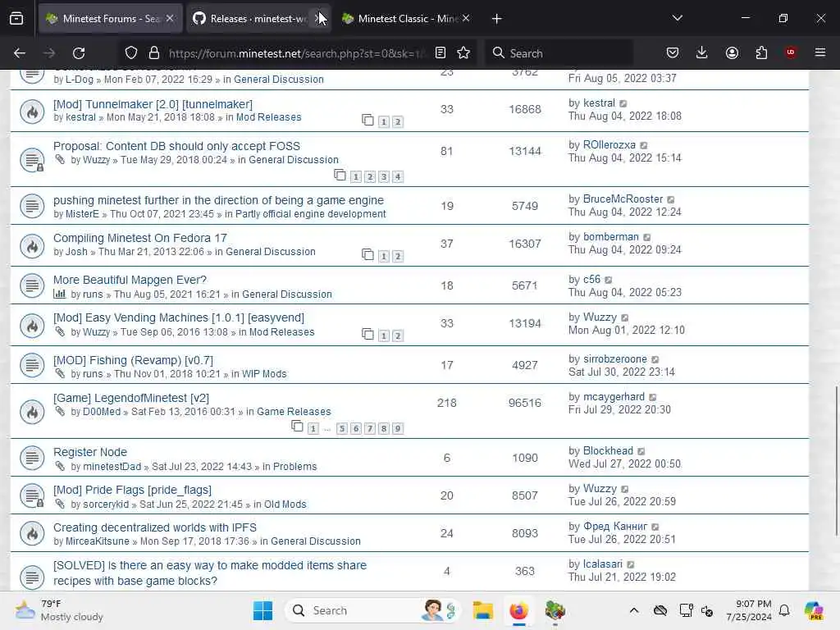
Task: Open the LegendofMinetest game topic
Action: click(x=130, y=398)
